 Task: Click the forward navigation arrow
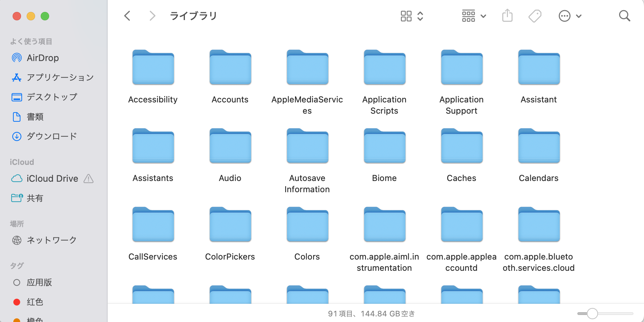pos(152,16)
